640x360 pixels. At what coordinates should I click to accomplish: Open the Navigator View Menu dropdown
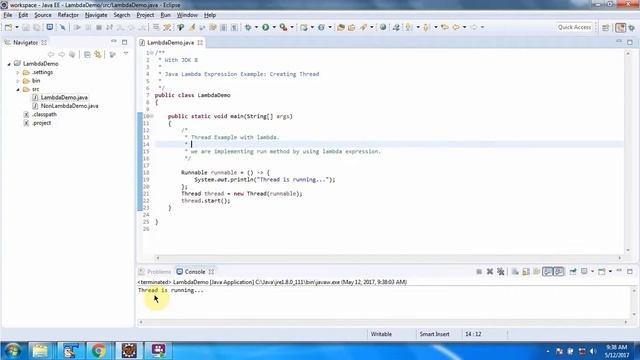[x=126, y=54]
